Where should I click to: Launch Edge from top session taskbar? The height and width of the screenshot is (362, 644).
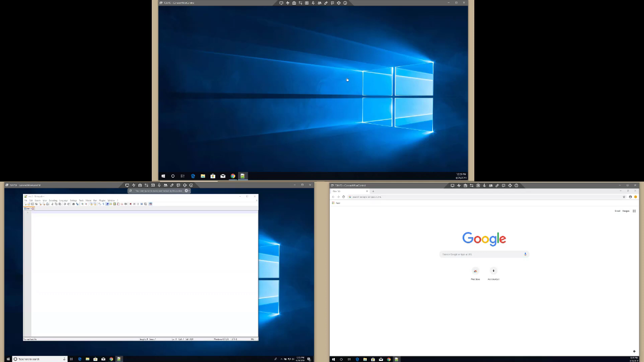pos(193,176)
